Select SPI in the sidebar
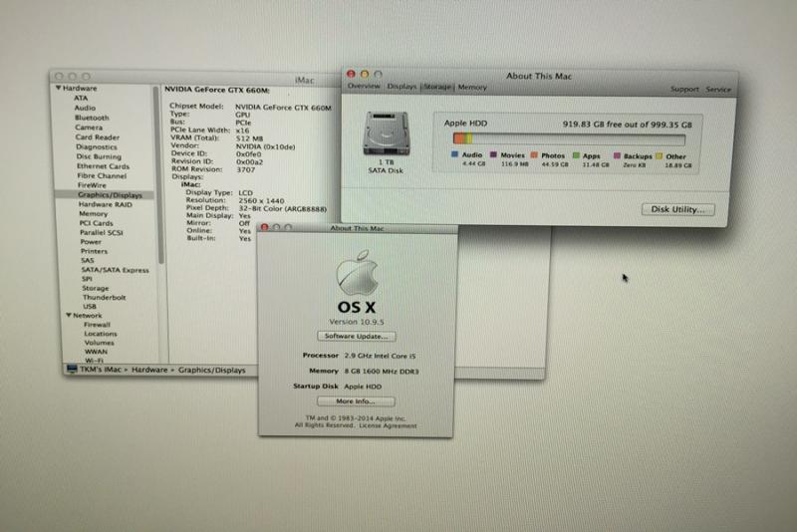 click(x=87, y=279)
